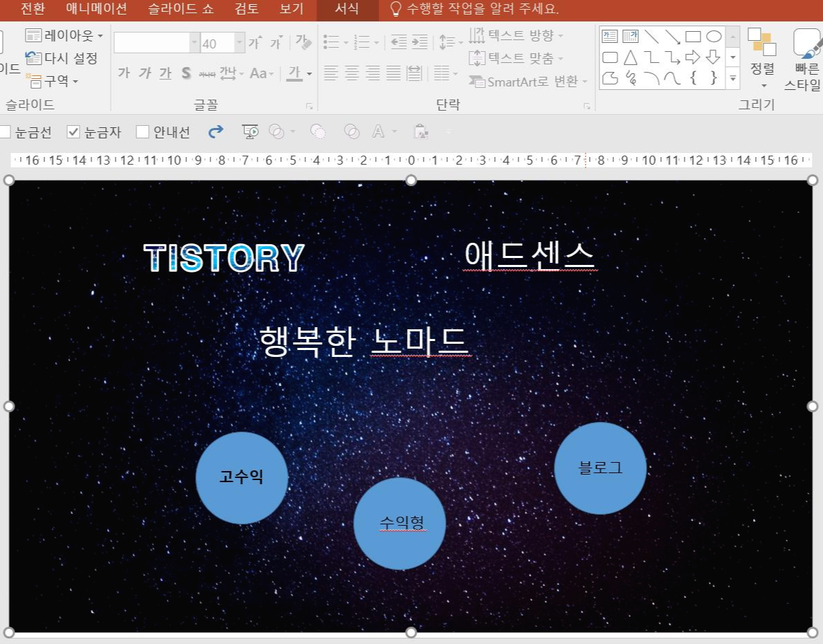Choose the right block arrow shape

pos(693,57)
